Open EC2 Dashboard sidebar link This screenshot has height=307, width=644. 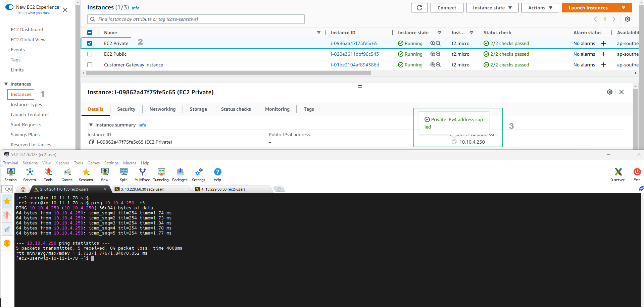(x=27, y=30)
